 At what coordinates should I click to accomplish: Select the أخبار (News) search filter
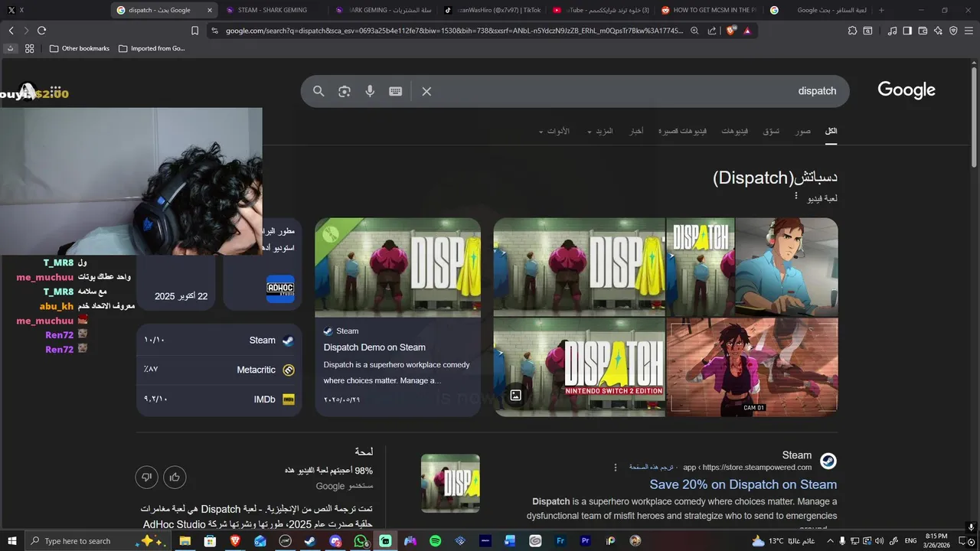636,132
